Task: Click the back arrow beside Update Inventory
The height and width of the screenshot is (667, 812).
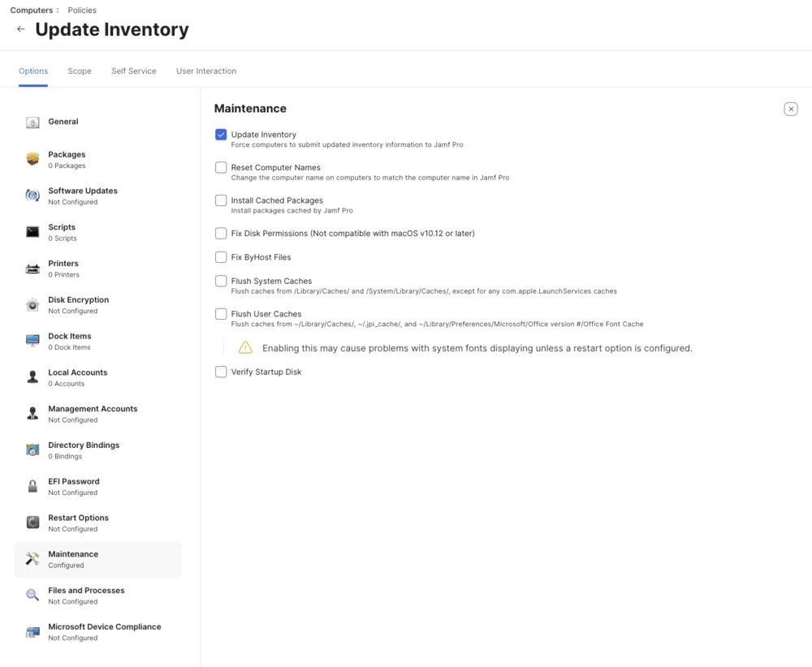Action: (21, 29)
